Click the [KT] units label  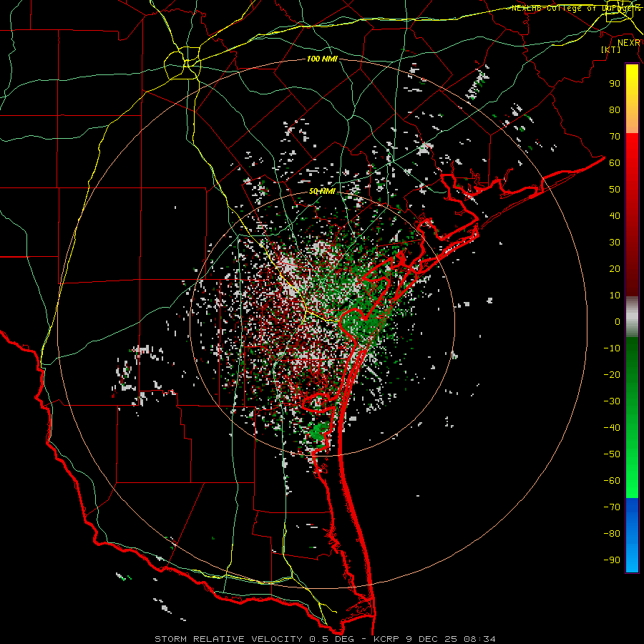coord(610,49)
